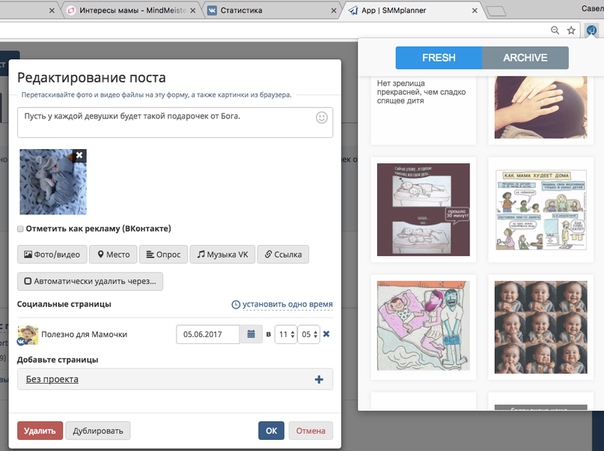The image size is (604, 451).
Task: Adjust the hour stepper showing 11
Action: (286, 334)
